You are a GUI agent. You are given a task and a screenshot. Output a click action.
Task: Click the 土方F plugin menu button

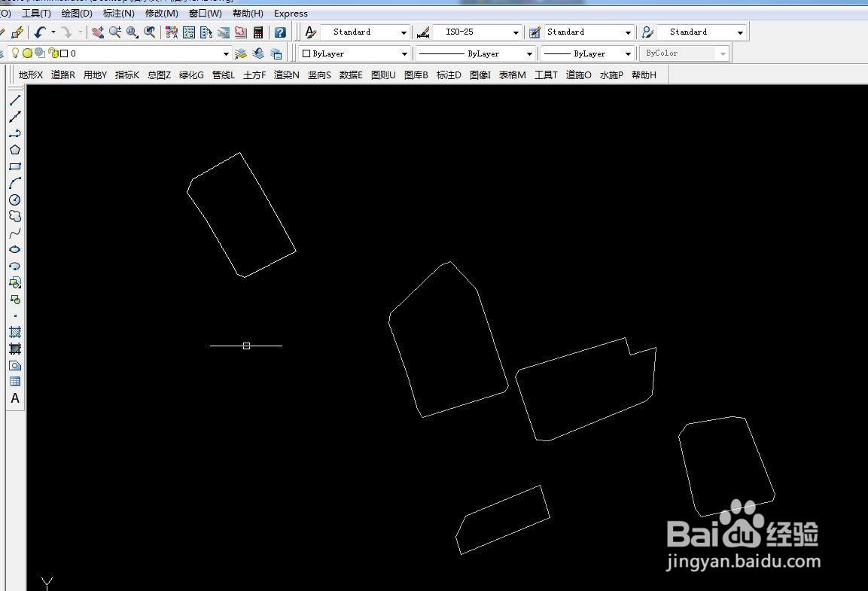click(254, 75)
